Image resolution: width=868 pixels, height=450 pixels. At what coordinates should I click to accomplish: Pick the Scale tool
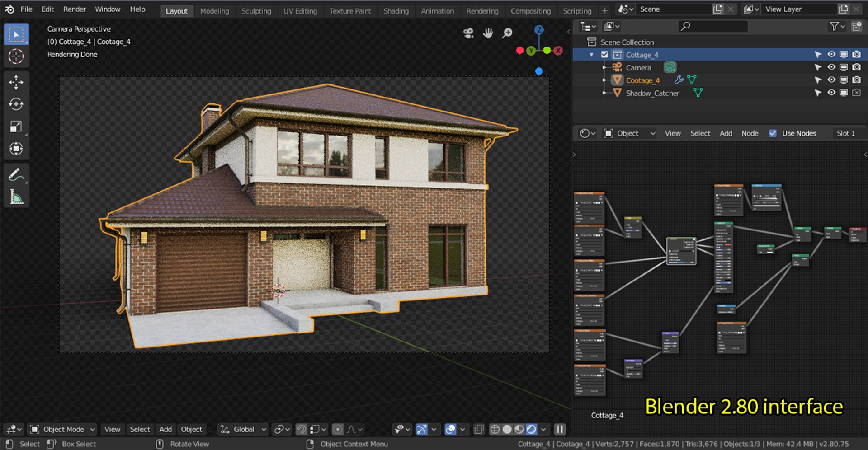(16, 127)
